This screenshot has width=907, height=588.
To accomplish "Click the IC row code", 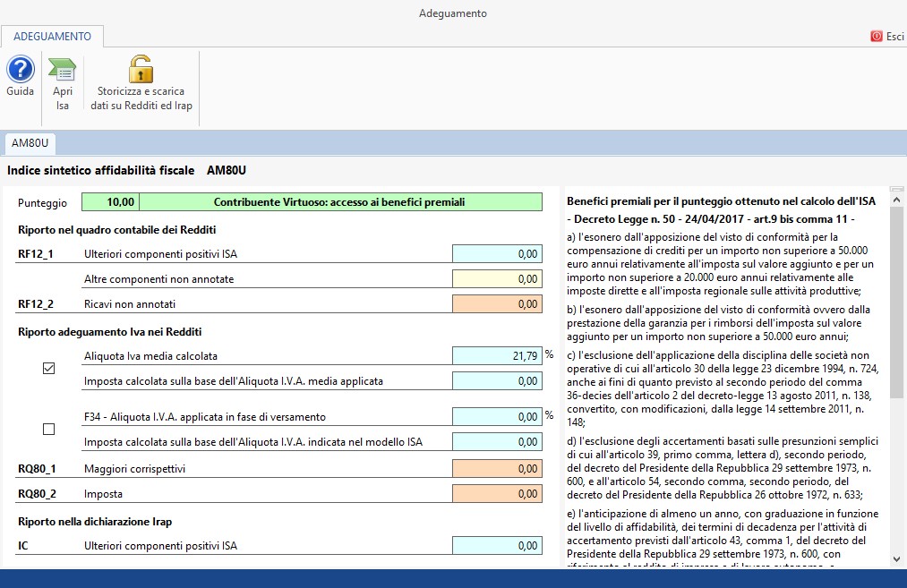I will point(23,546).
